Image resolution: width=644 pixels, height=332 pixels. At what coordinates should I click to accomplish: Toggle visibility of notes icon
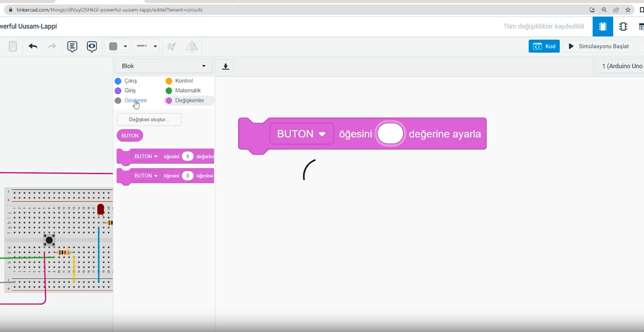[92, 47]
